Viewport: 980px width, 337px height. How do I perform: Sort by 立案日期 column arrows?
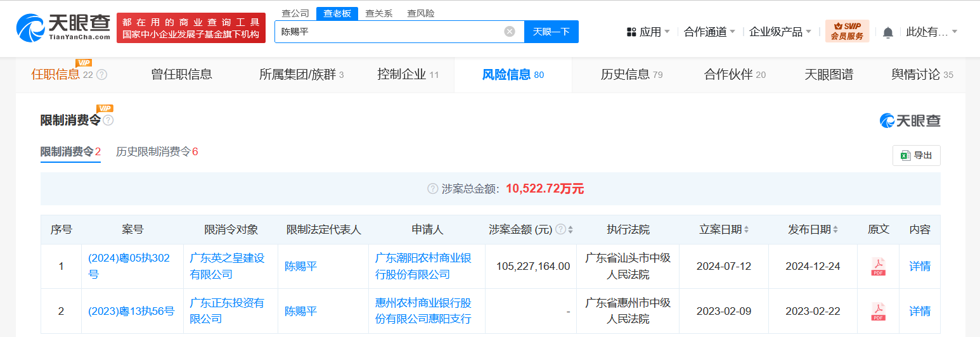(746, 229)
